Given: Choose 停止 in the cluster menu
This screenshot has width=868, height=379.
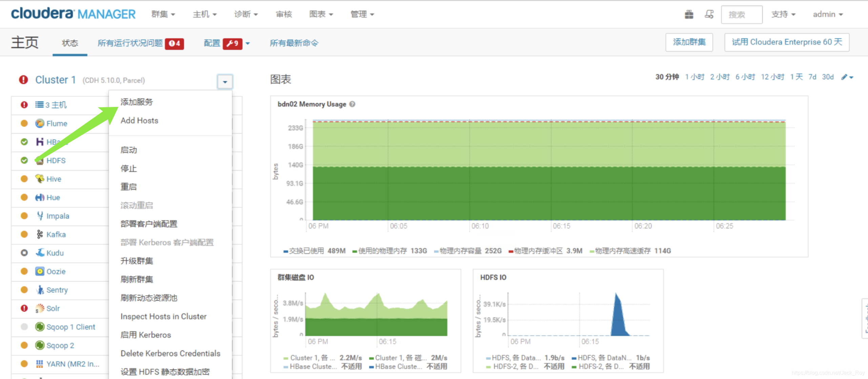Looking at the screenshot, I should 128,169.
